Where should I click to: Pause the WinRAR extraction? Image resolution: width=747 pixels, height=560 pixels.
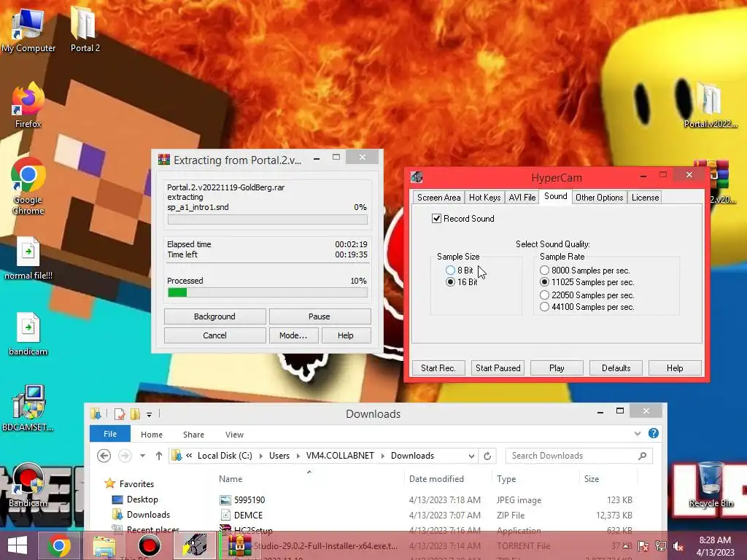coord(320,316)
